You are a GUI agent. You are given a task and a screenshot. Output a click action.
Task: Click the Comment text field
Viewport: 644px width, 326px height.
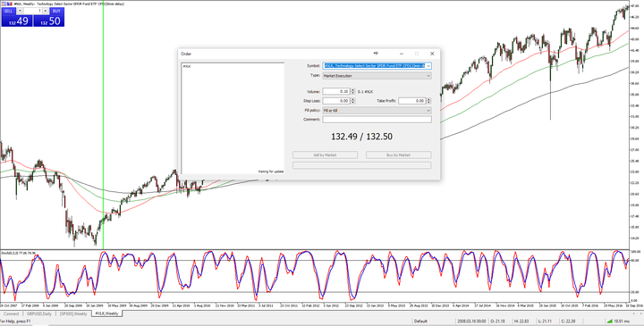[x=377, y=120]
